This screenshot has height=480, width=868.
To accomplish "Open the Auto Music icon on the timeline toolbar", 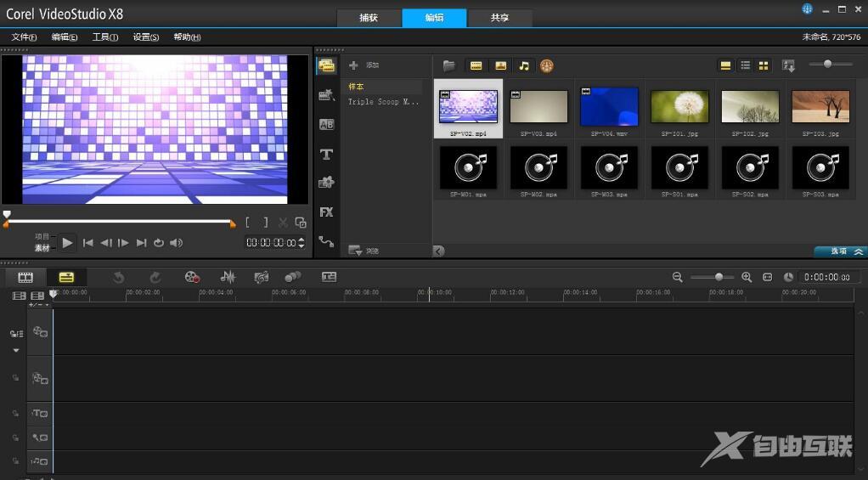I will [262, 277].
